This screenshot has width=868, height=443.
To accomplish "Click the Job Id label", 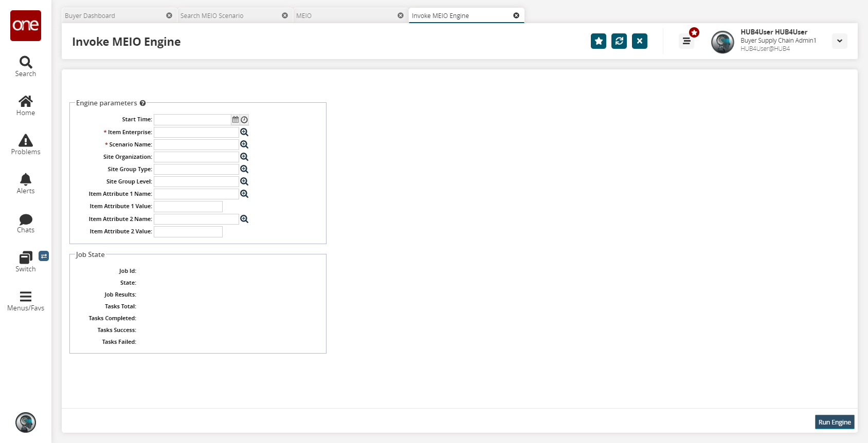I will pyautogui.click(x=128, y=271).
